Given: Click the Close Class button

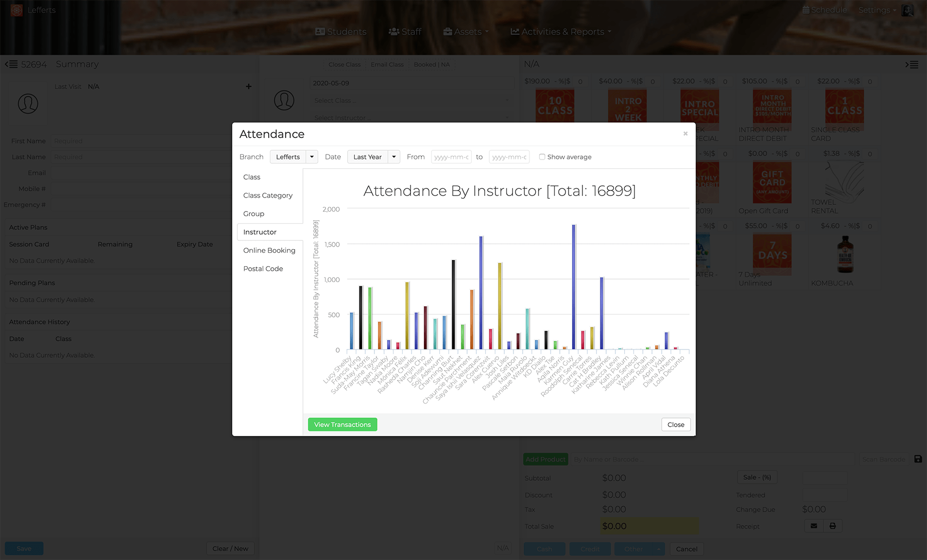Looking at the screenshot, I should tap(345, 64).
